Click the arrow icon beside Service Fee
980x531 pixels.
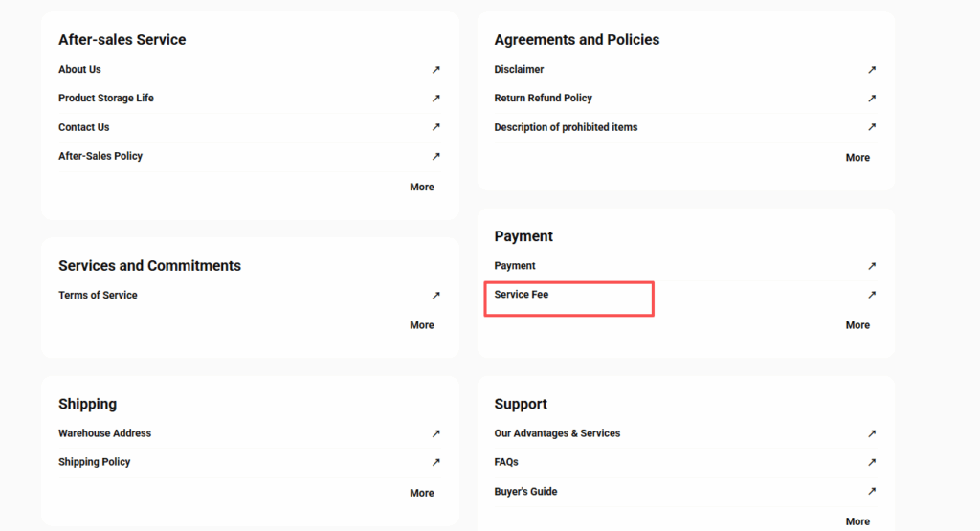[x=871, y=295]
